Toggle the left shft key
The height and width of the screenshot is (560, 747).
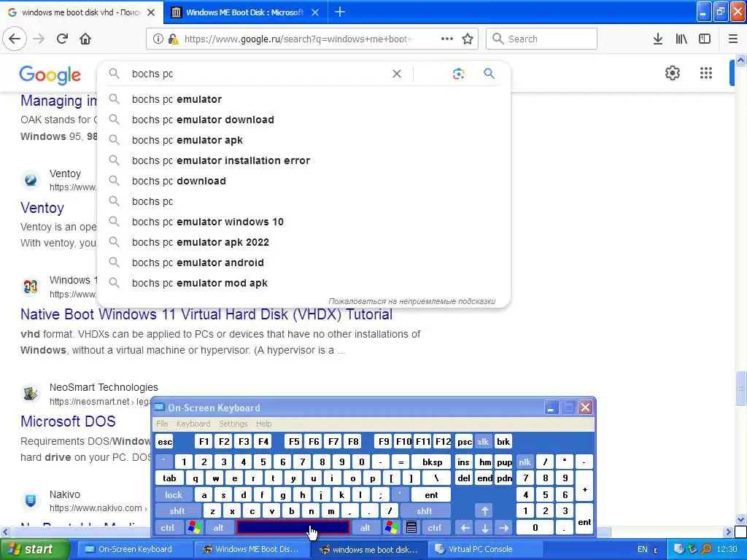point(177,511)
